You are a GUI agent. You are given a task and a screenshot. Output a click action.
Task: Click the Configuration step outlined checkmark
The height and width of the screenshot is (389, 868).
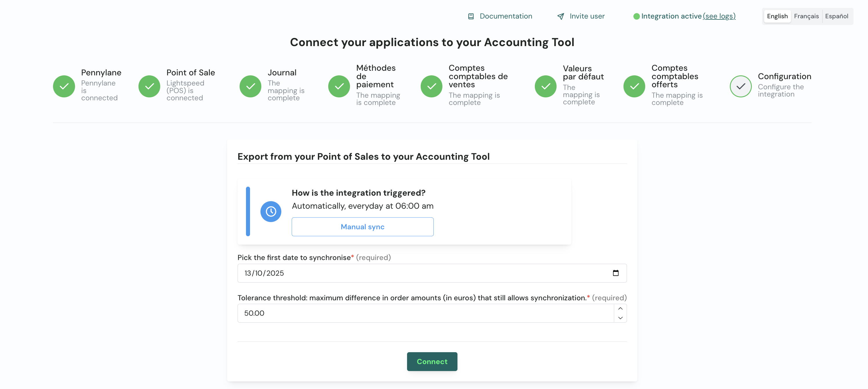pyautogui.click(x=740, y=86)
